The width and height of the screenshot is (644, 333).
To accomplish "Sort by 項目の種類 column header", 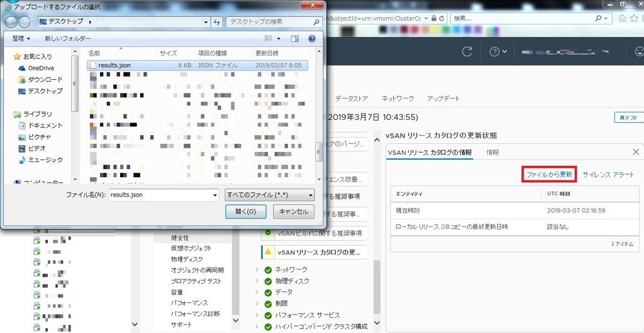I will 213,53.
